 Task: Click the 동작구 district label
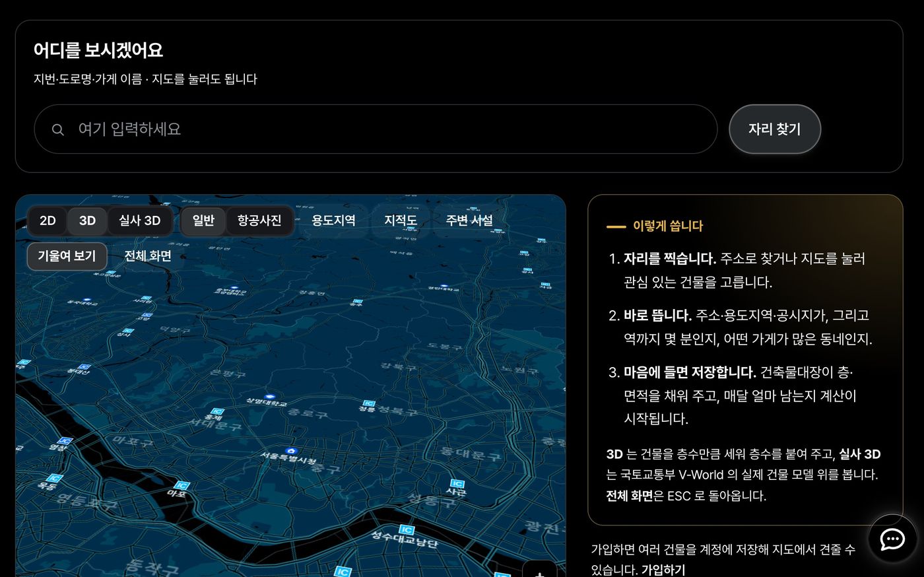coord(152,568)
